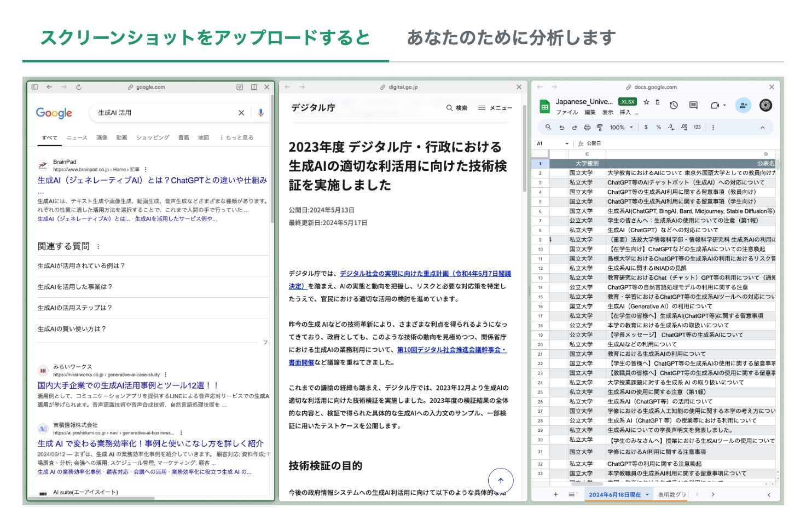
Task: Open もっと見る in Google search filters
Action: click(x=237, y=137)
